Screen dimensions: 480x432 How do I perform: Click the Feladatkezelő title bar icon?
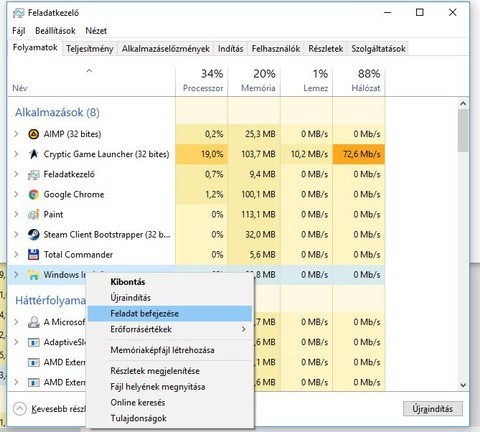[18, 13]
